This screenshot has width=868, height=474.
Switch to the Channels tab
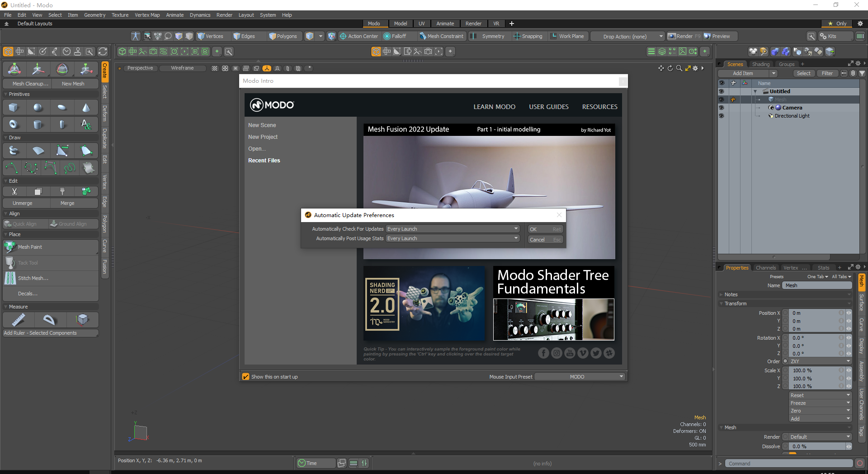point(765,268)
